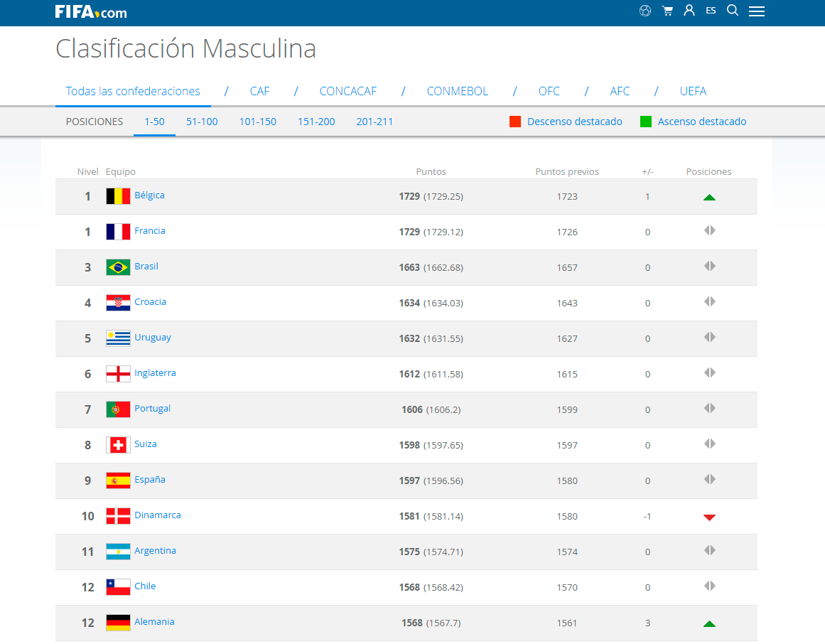
Task: Open the Brasil team link
Action: [x=146, y=267]
